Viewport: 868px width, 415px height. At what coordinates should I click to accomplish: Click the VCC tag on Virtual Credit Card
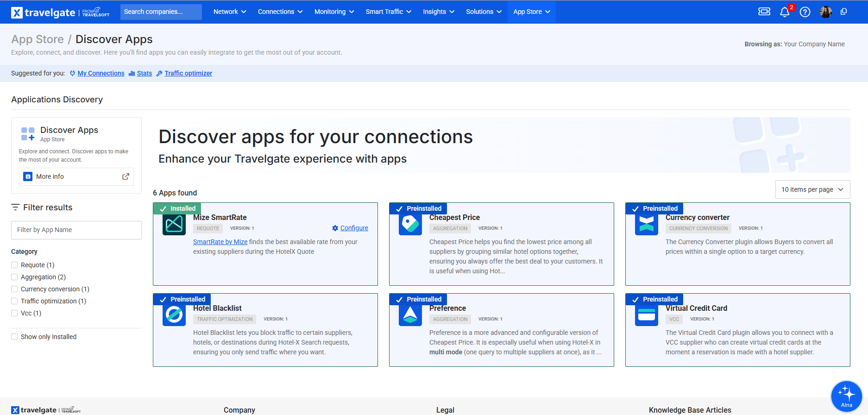point(674,319)
